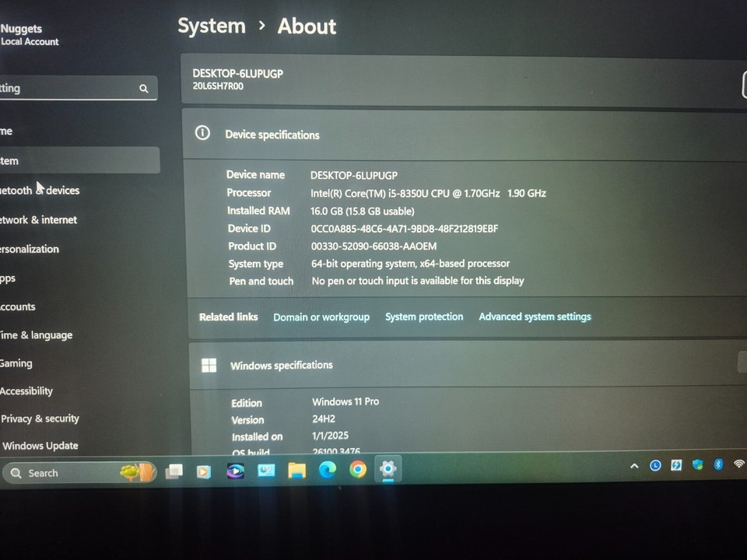747x560 pixels.
Task: Click the Device name value DESKTOP-6LUPUGP
Action: (354, 175)
